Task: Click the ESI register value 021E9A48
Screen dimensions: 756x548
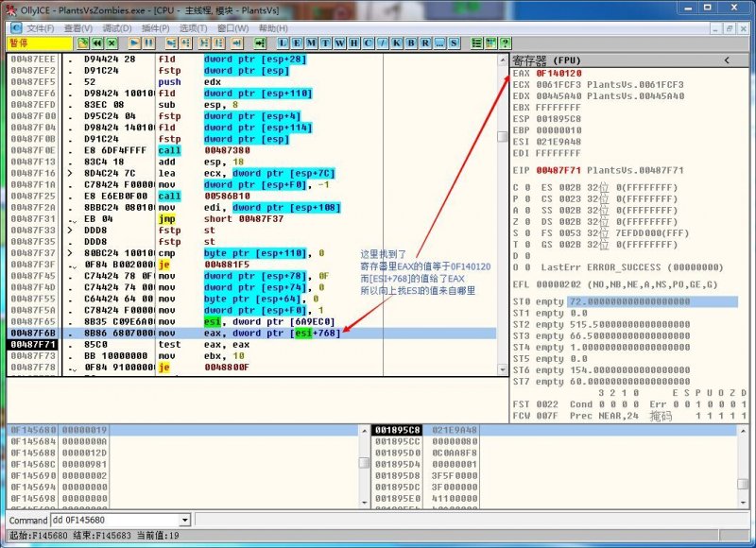Action: click(558, 142)
